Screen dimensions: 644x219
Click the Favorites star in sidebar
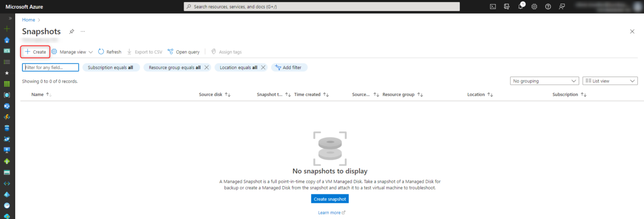pos(7,73)
